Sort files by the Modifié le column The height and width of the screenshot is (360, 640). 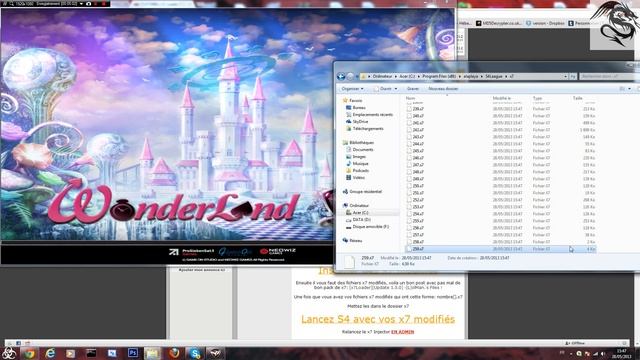(x=501, y=98)
